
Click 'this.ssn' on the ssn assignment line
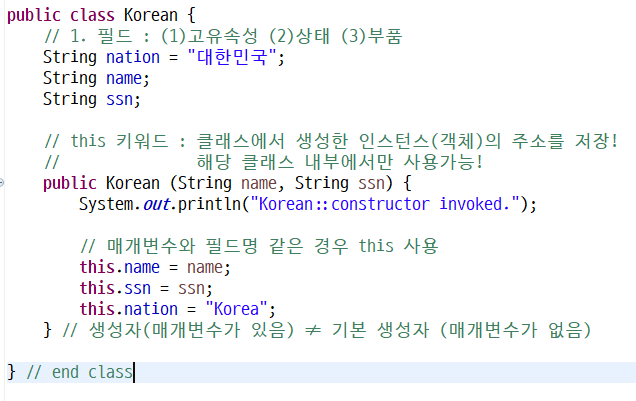(115, 288)
